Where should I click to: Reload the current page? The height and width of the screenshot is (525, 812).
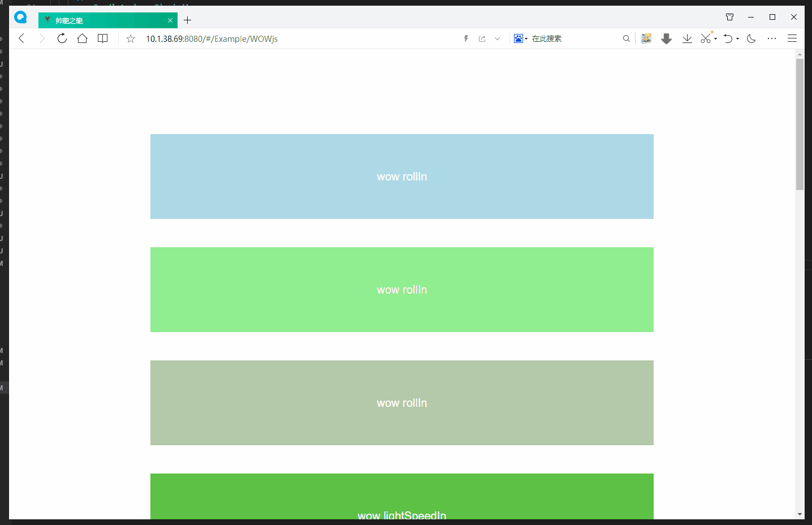pyautogui.click(x=62, y=38)
